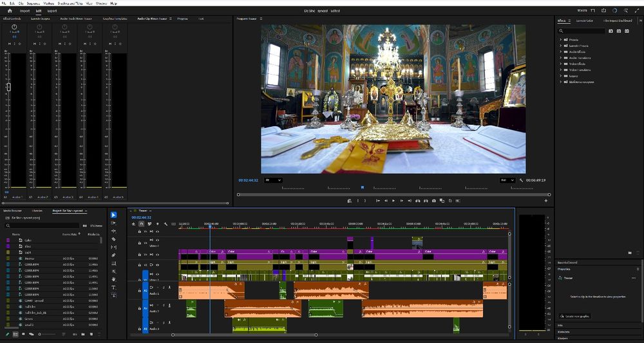Open the Quick Export share icon
644x343 pixels.
click(x=604, y=11)
